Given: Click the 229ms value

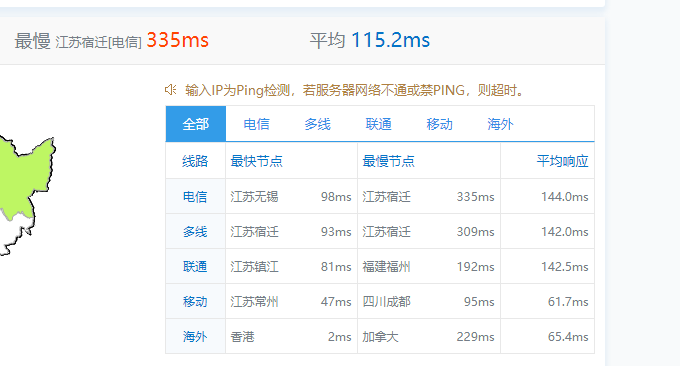Looking at the screenshot, I should pos(475,337).
